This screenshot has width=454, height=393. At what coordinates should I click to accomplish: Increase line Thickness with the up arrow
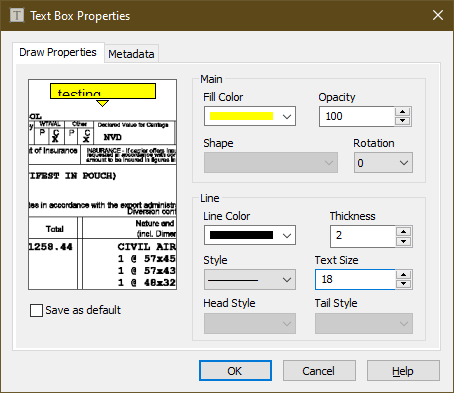click(404, 231)
